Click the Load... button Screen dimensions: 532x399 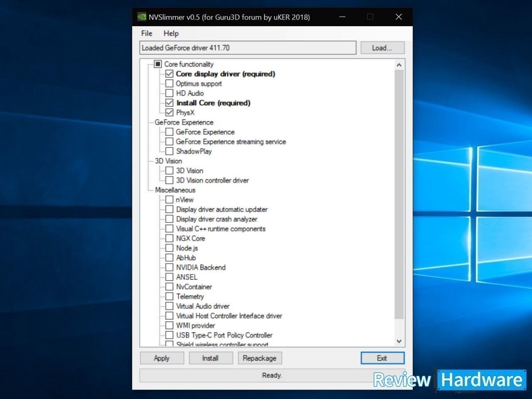click(382, 48)
